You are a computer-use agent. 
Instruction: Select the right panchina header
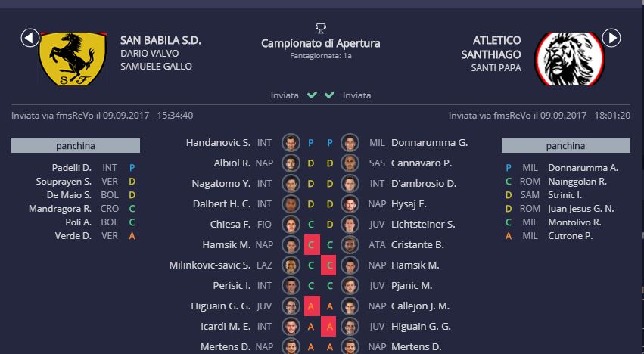tap(565, 146)
